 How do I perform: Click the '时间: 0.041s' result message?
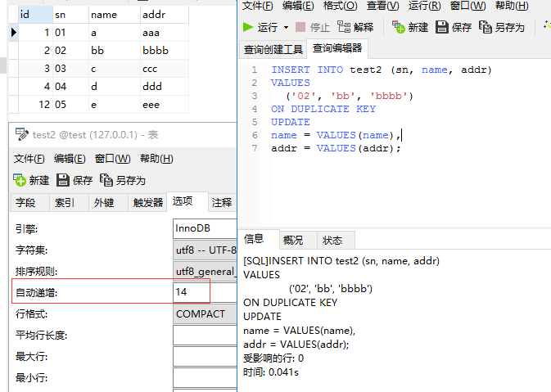tap(270, 372)
